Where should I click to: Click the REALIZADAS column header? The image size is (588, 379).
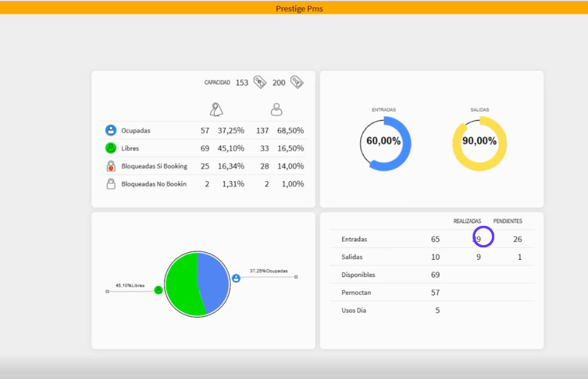[467, 221]
